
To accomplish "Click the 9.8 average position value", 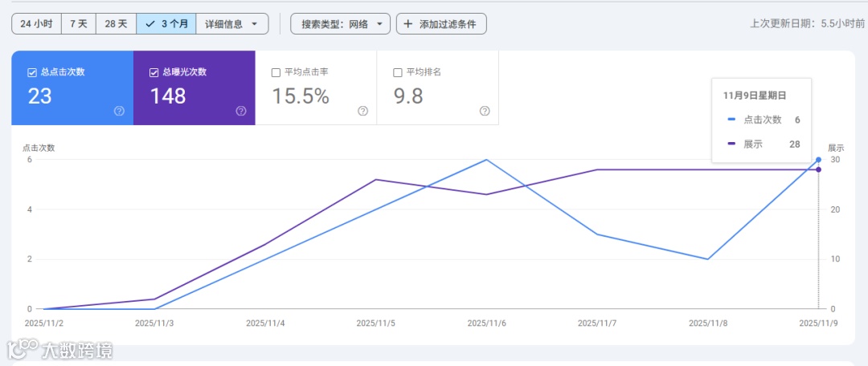I will [408, 96].
